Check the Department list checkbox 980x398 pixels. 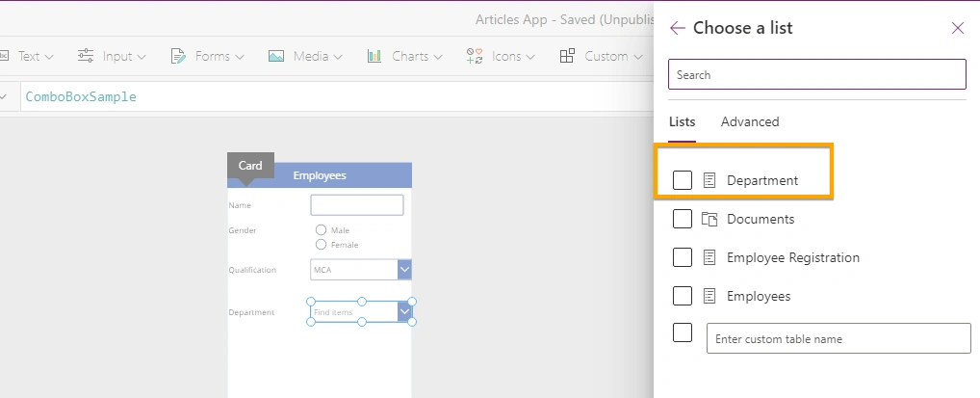point(683,180)
